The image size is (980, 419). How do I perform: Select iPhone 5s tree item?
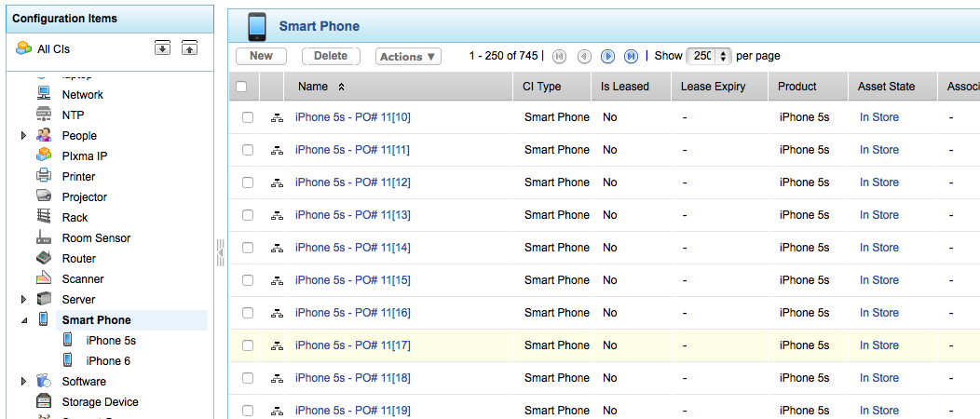[111, 340]
